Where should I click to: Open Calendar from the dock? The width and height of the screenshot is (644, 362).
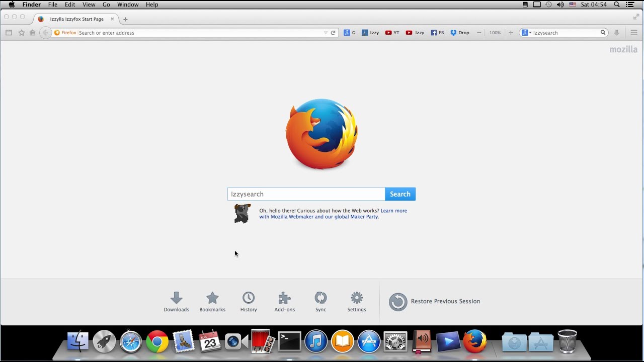point(210,342)
